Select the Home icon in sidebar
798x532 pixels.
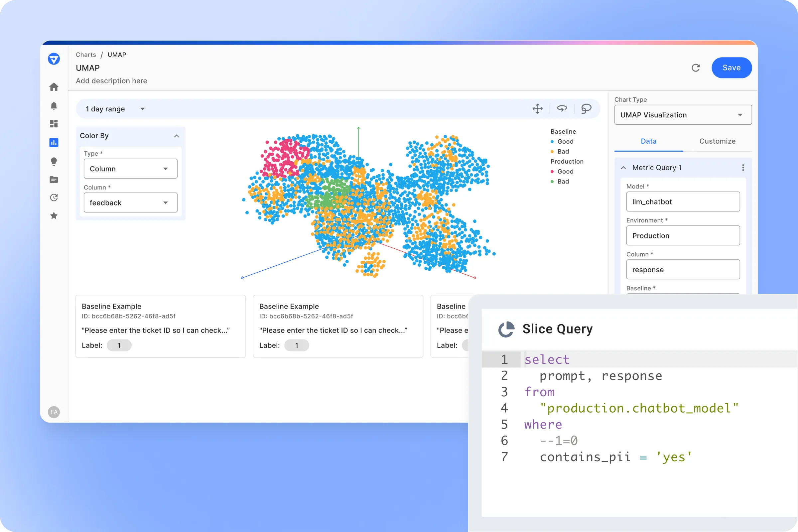coord(54,87)
